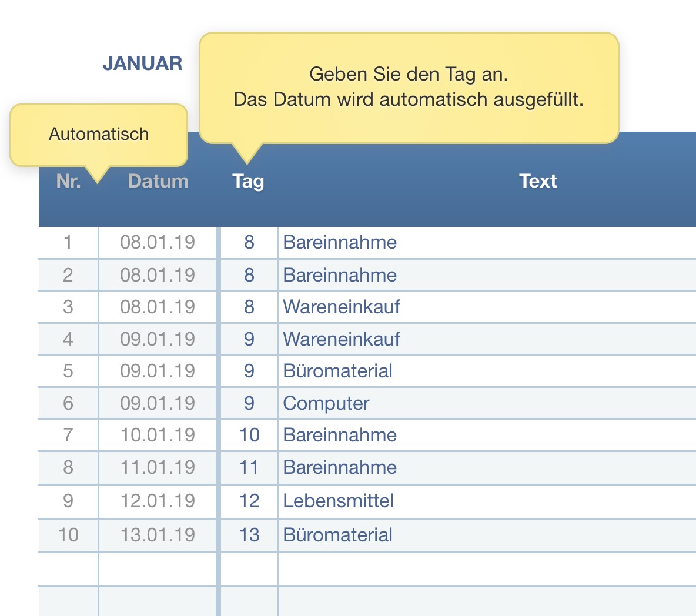This screenshot has width=696, height=616.
Task: Click the date cell 12.01.19
Action: 158,501
